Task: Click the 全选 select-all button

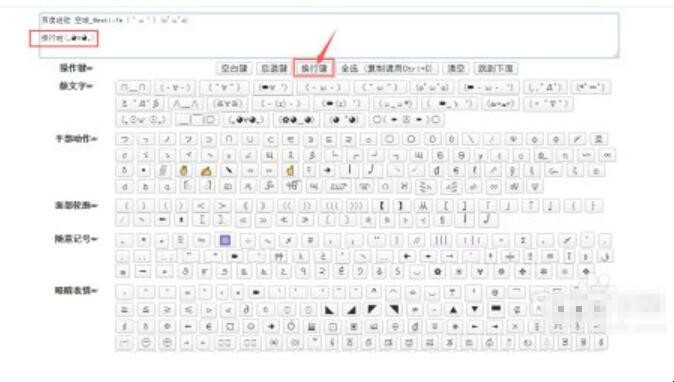Action: pyautogui.click(x=386, y=68)
